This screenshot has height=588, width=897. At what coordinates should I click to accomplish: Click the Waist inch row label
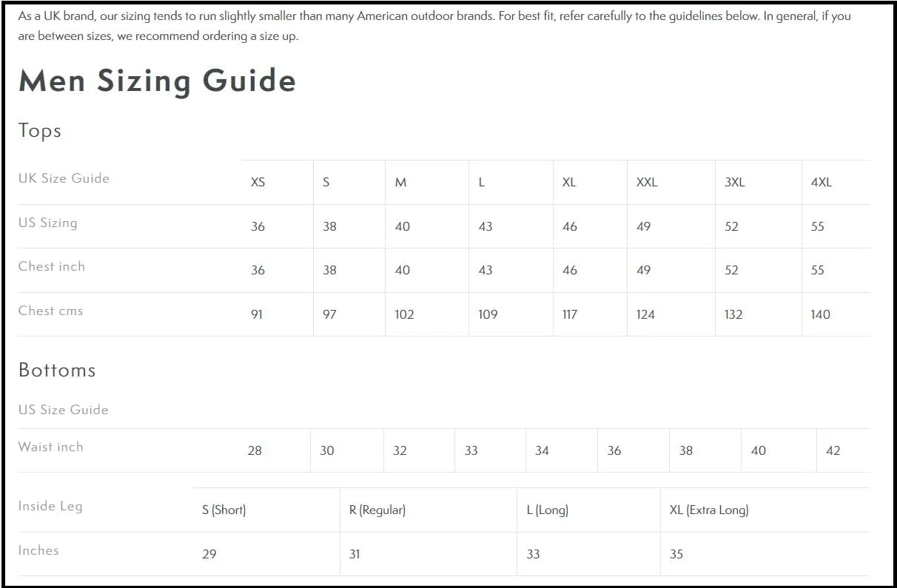click(50, 447)
